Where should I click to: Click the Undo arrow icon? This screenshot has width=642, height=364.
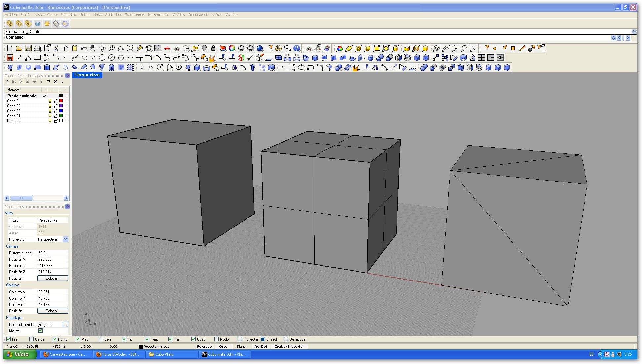click(x=84, y=48)
